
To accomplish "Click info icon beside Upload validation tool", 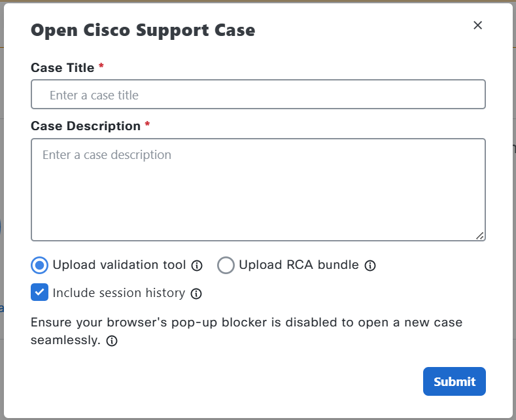I will (197, 266).
